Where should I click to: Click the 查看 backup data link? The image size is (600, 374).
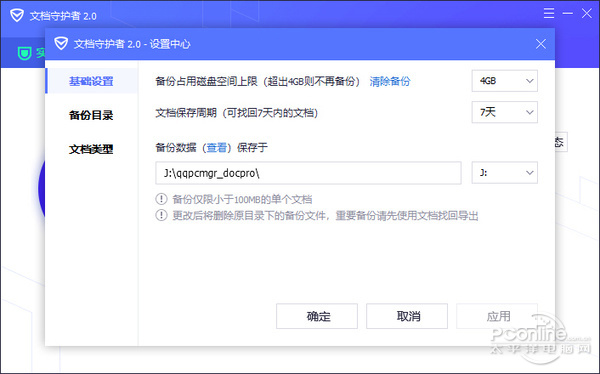click(x=217, y=147)
